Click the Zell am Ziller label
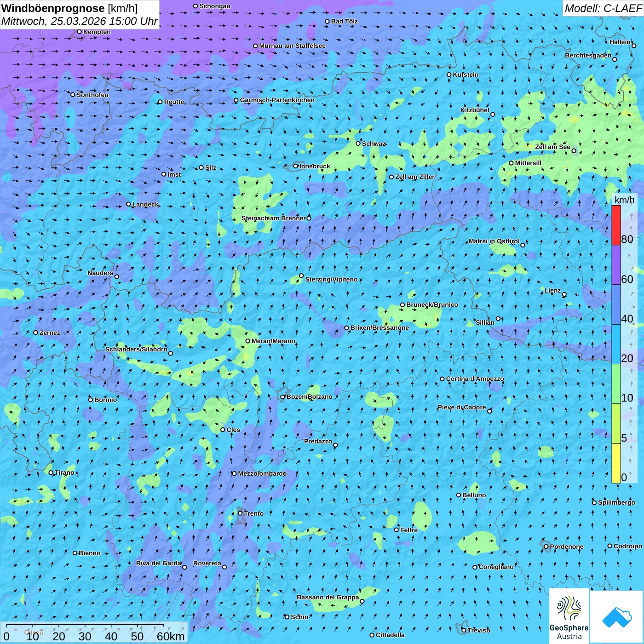The width and height of the screenshot is (644, 644). tap(415, 177)
